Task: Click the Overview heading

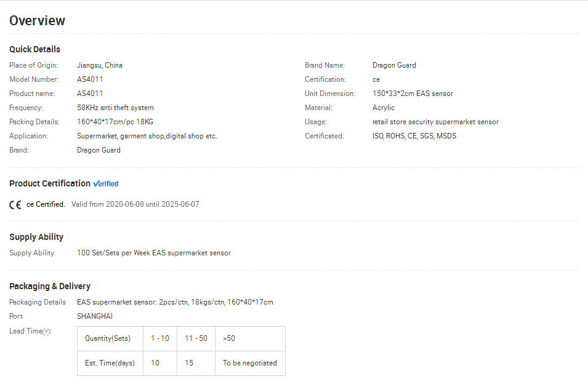Action: coord(37,20)
